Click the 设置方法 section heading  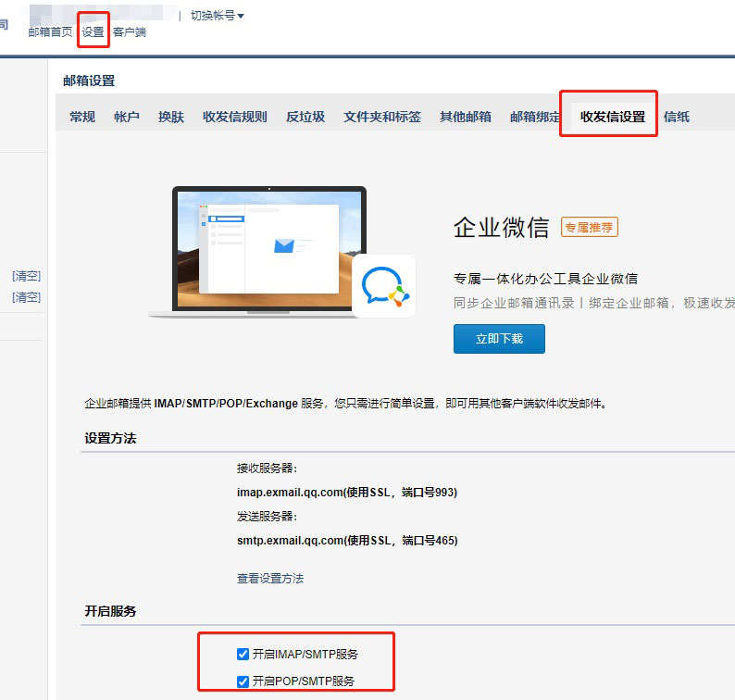(x=111, y=438)
